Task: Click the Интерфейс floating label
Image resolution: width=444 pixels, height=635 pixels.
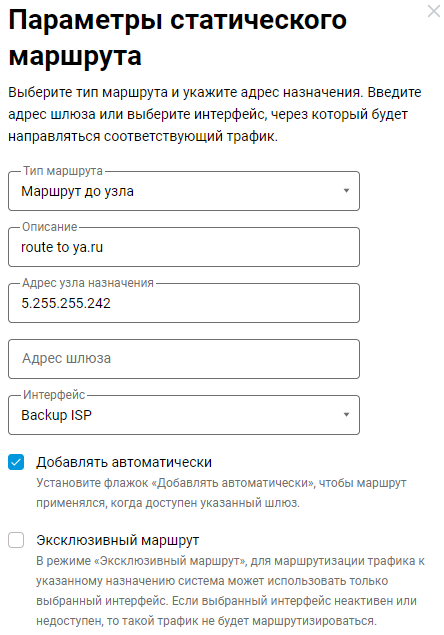Action: tap(54, 394)
